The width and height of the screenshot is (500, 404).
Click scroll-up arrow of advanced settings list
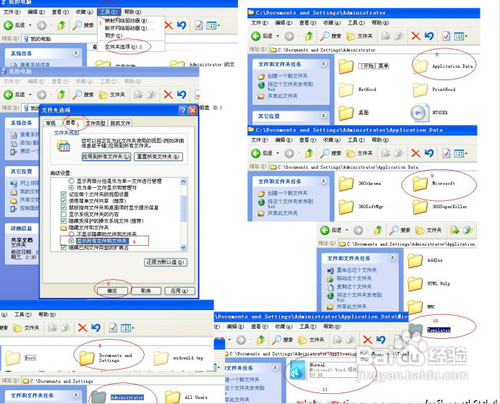[183, 182]
